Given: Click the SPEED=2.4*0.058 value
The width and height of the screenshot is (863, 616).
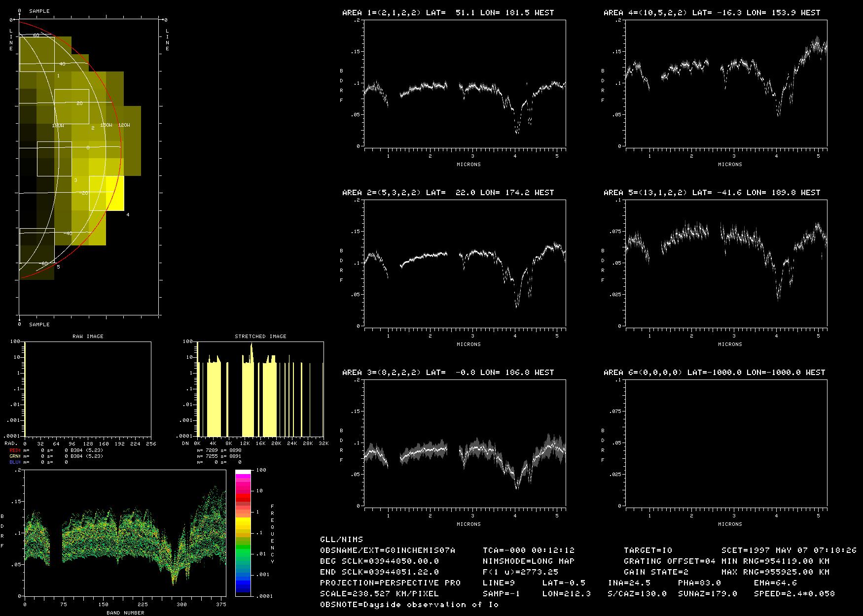Looking at the screenshot, I should pyautogui.click(x=794, y=594).
